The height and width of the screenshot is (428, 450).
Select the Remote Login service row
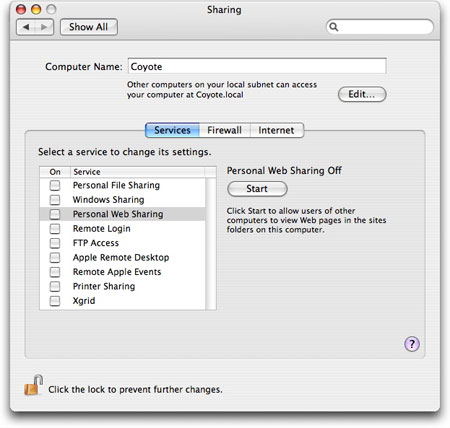pos(123,229)
